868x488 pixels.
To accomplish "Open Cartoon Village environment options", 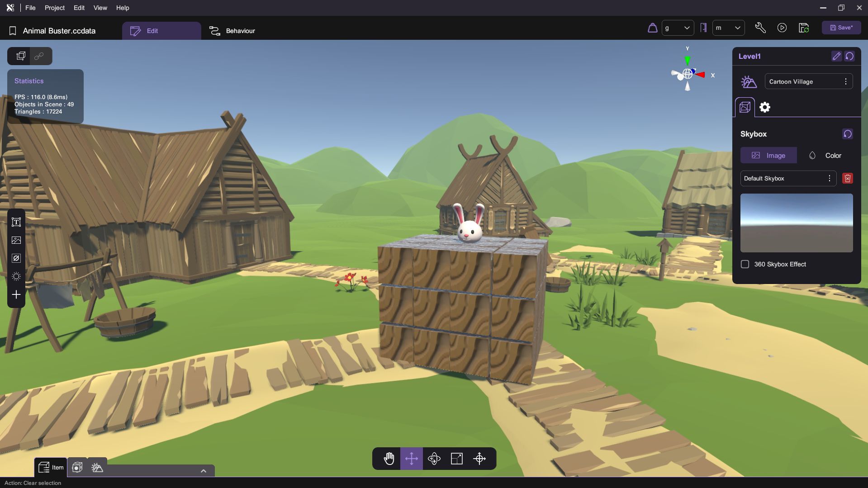I will click(845, 81).
